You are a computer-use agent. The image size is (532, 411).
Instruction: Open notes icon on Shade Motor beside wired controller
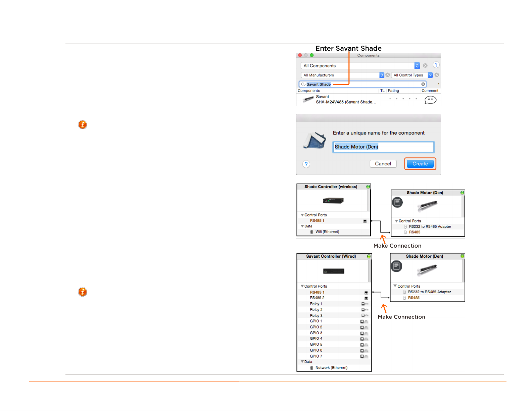click(396, 266)
